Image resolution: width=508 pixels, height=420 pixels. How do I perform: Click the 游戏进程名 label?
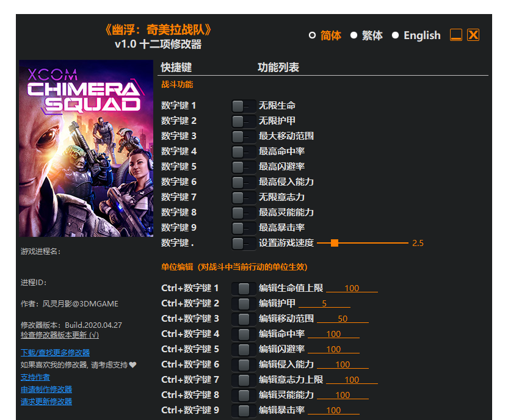[41, 252]
